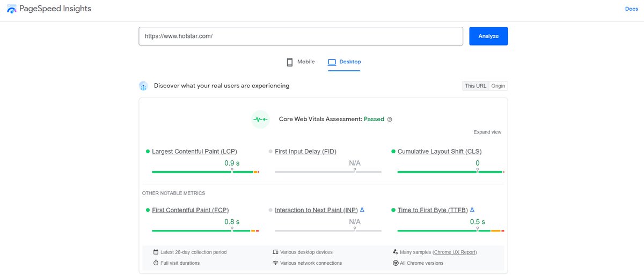644x276 pixels.
Task: Open Cumulative Layout Shift (CLS) link
Action: (x=440, y=152)
